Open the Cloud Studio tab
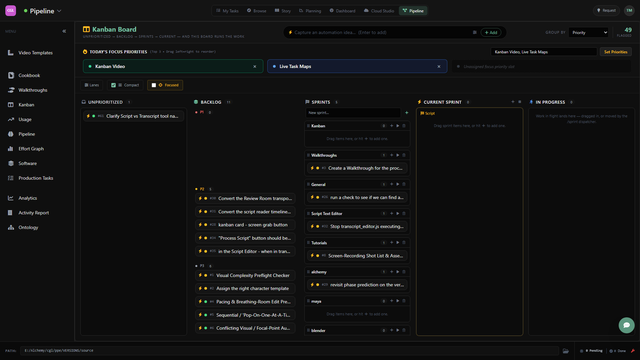The image size is (640, 360). pyautogui.click(x=379, y=11)
